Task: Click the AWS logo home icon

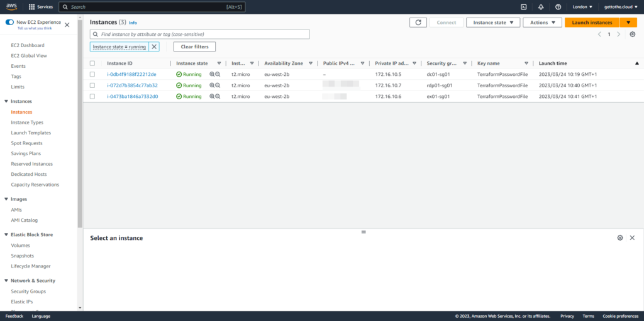Action: point(11,6)
